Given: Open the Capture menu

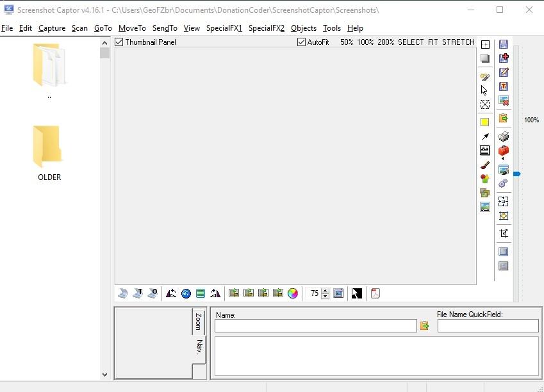Looking at the screenshot, I should point(52,28).
